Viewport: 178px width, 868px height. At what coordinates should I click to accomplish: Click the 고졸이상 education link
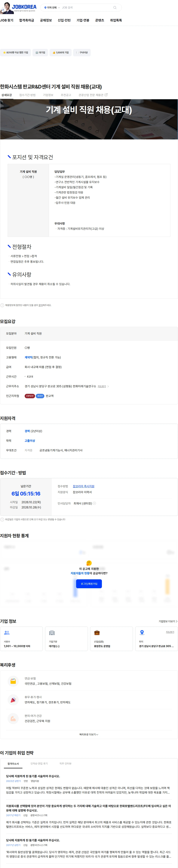point(30,441)
